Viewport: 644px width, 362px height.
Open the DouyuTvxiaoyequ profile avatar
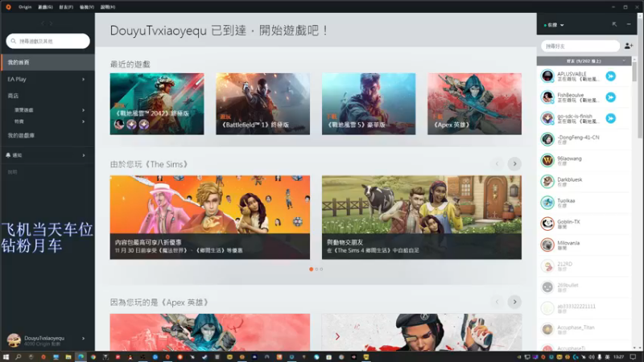point(14,340)
